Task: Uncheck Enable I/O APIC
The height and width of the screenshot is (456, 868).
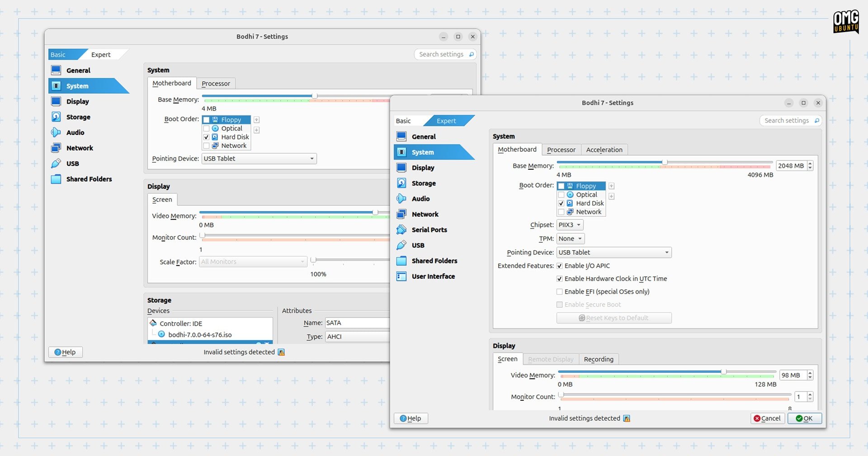Action: pyautogui.click(x=560, y=266)
